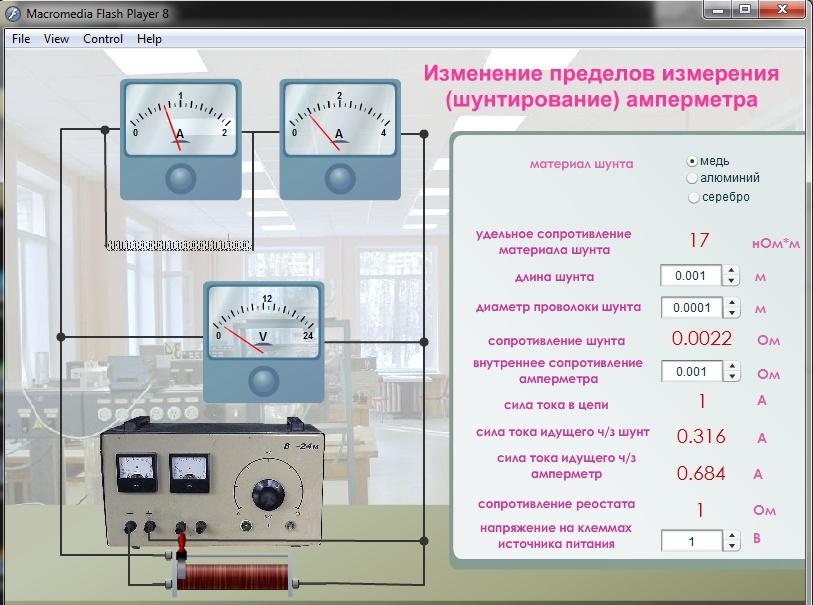This screenshot has width=813, height=605.
Task: Click the Flash Player title bar icon
Action: 12,13
